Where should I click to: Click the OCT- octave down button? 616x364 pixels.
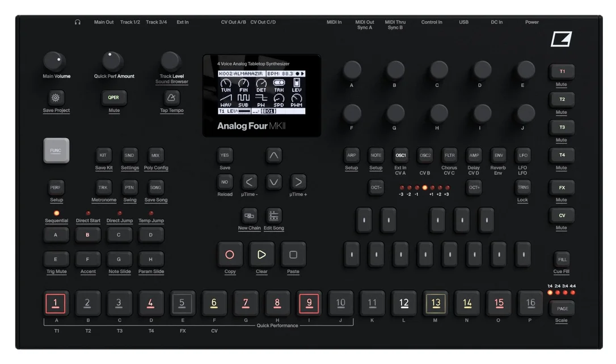click(376, 187)
